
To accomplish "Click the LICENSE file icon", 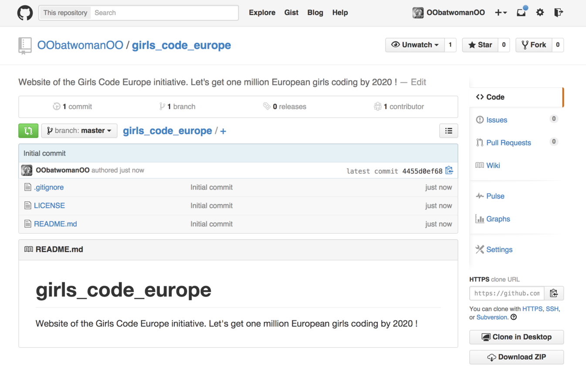I will point(27,206).
